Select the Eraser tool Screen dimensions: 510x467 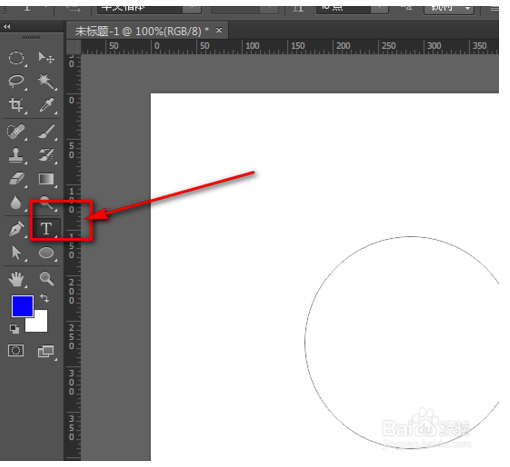coord(16,179)
